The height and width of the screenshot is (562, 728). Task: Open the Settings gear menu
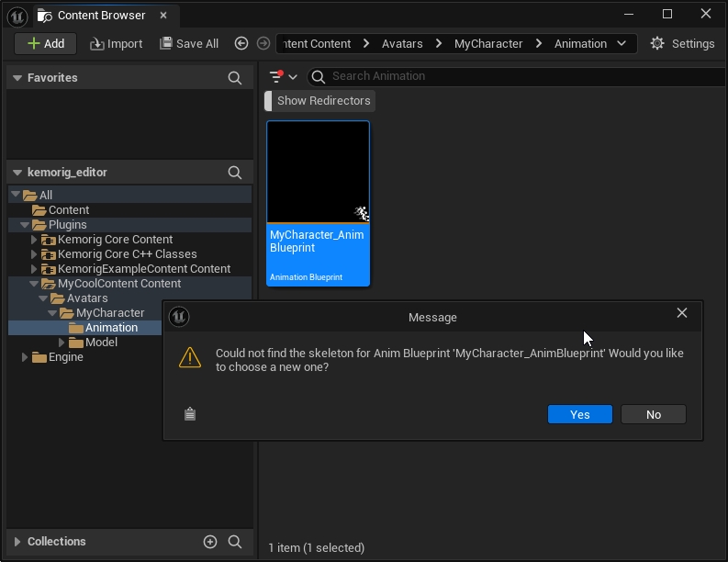click(x=681, y=43)
